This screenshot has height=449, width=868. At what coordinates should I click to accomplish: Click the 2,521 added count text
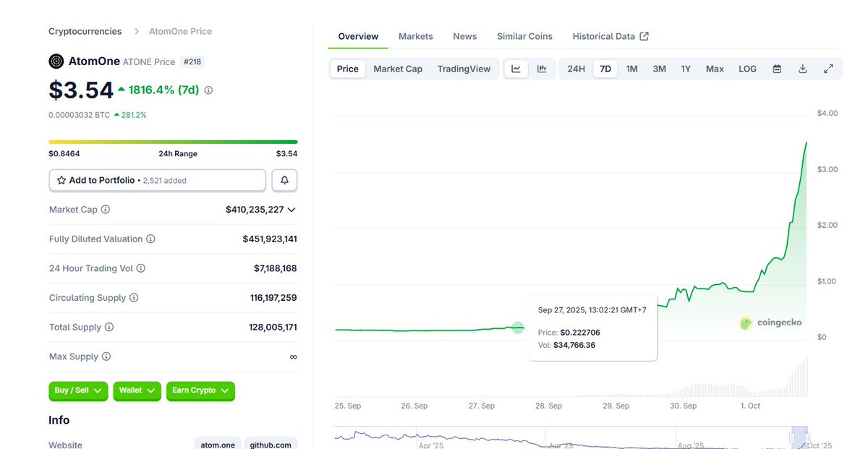tap(164, 181)
